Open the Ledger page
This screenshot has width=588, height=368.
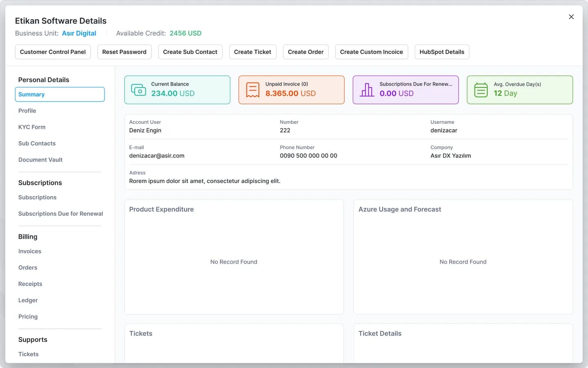[28, 301]
